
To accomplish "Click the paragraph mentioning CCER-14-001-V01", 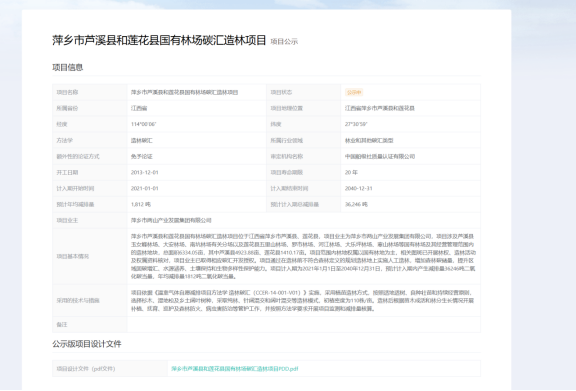I will [303, 301].
